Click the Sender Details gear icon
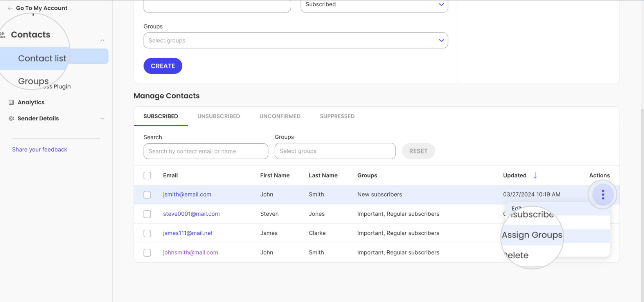The width and height of the screenshot is (644, 302). point(11,118)
